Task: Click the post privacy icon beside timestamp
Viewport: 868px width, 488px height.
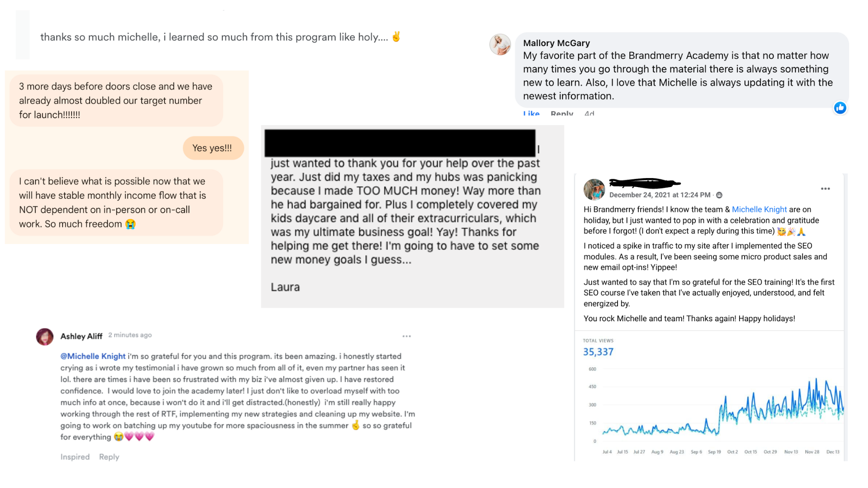Action: click(x=719, y=195)
